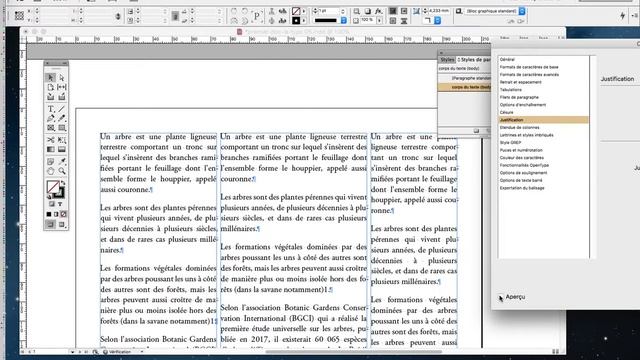Toggle the Aperçu preview checkbox
Image resolution: width=640 pixels, height=360 pixels.
tap(500, 297)
